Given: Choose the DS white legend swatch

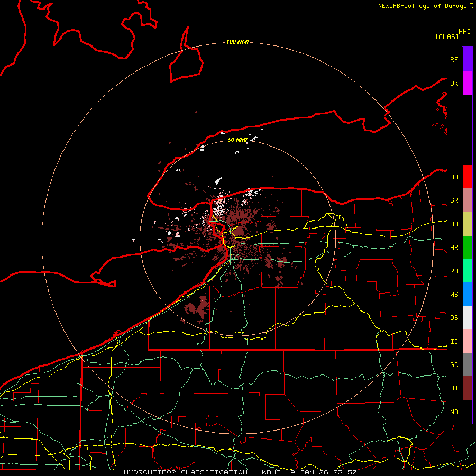Looking at the screenshot, I should (467, 317).
